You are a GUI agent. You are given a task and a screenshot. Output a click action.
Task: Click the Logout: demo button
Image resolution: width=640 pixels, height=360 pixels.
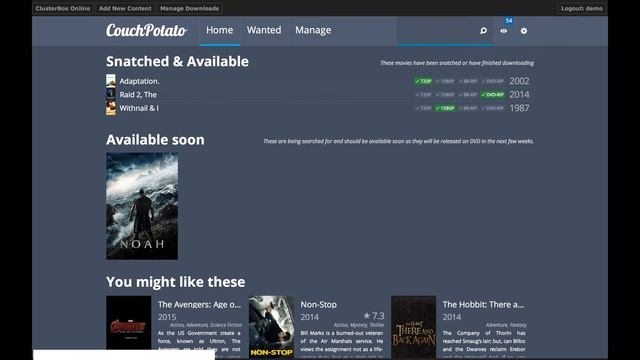(x=582, y=8)
